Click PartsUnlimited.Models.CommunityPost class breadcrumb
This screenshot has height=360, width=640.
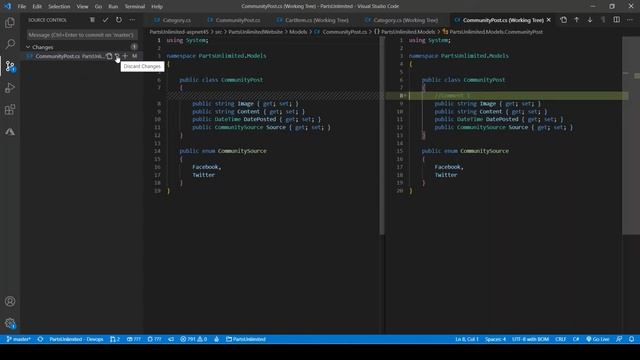(496, 32)
